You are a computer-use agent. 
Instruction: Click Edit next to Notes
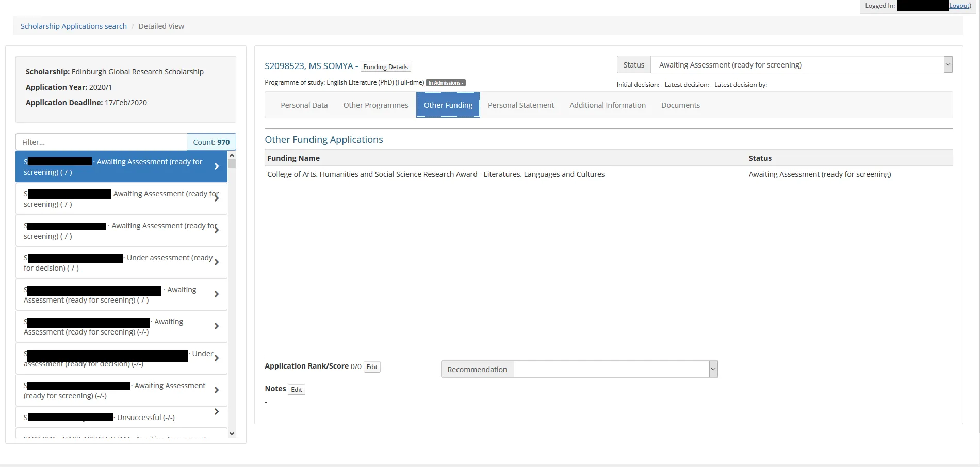pos(296,390)
